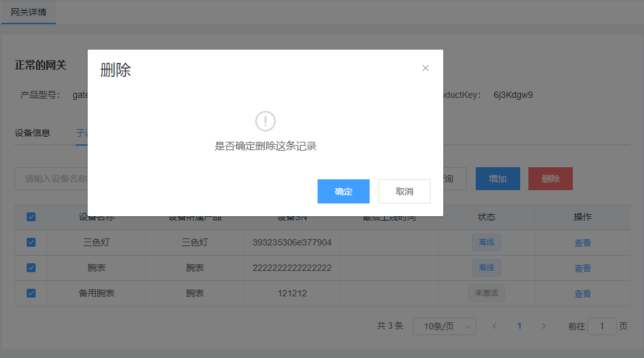Click the 未激活 status tag
The height and width of the screenshot is (358, 644).
tap(486, 293)
